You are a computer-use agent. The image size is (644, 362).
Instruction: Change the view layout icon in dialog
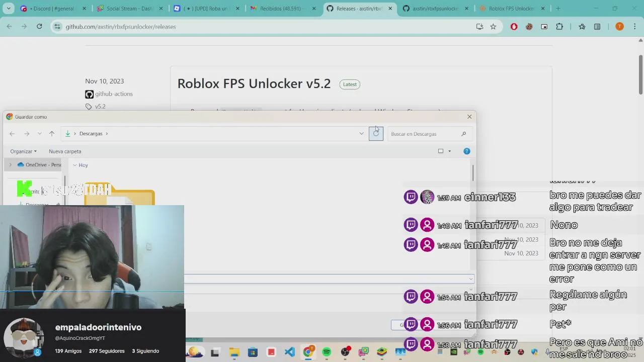click(441, 151)
